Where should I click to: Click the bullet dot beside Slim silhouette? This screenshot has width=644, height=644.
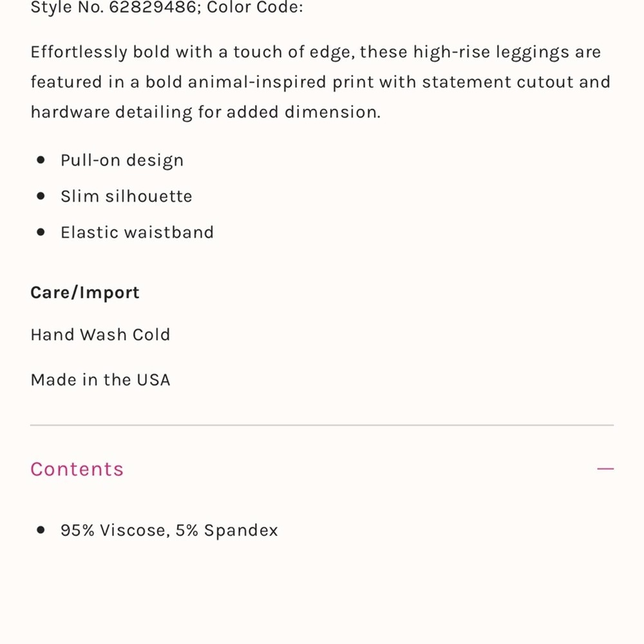click(41, 196)
